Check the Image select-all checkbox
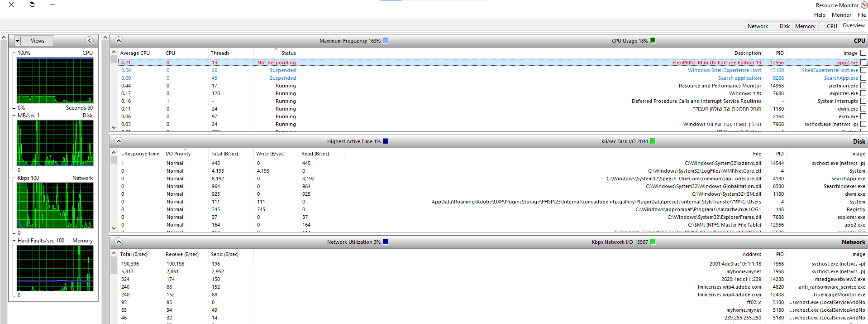 [x=863, y=53]
